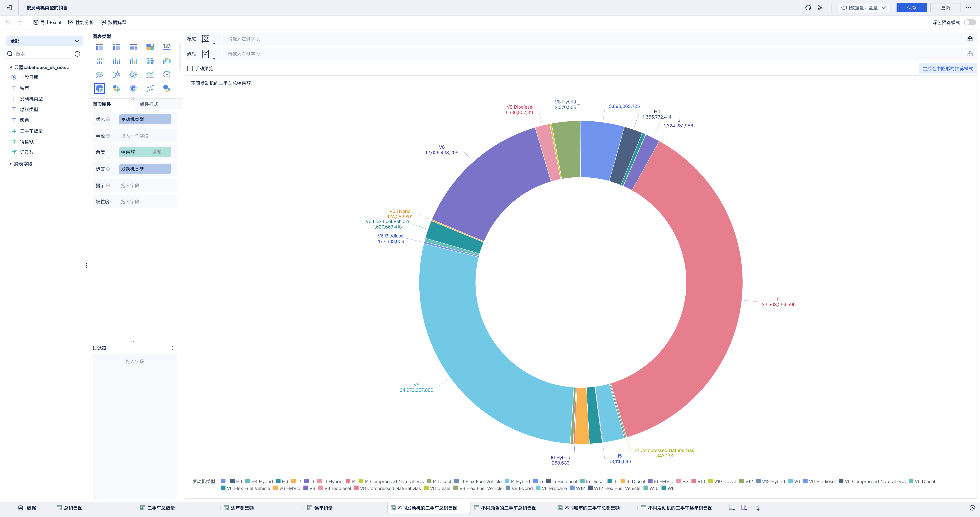This screenshot has width=980, height=517.
Task: Select the rose pie chart type
Action: click(116, 88)
